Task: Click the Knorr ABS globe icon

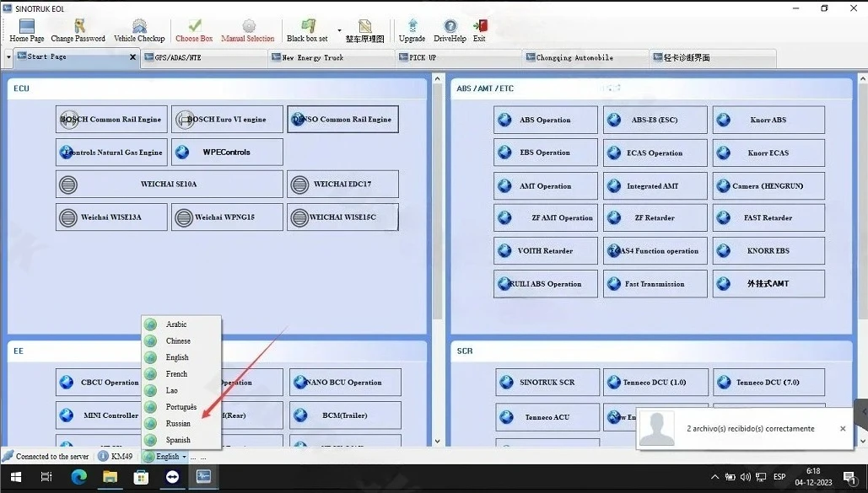Action: [724, 120]
